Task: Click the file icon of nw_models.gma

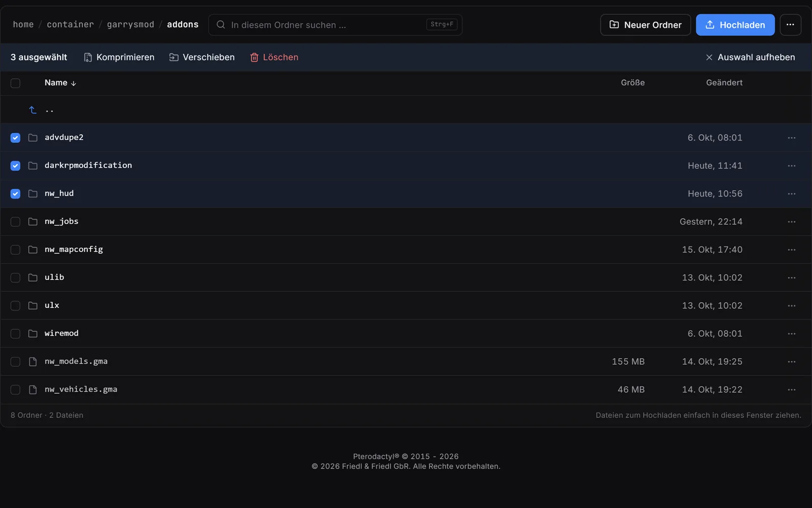Action: pos(33,361)
